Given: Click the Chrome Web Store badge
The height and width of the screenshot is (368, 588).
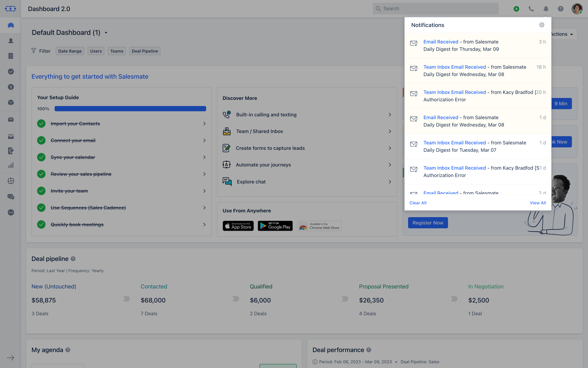Looking at the screenshot, I should [x=319, y=226].
